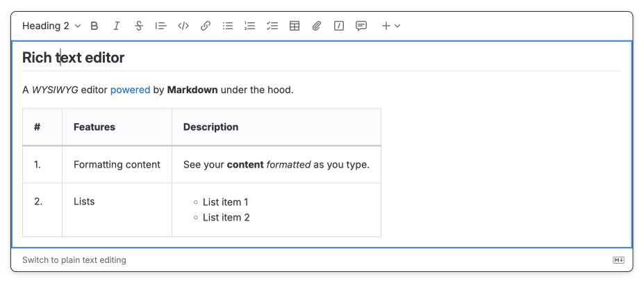The image size is (644, 281).
Task: Click the blue "powered" hyperlink
Action: (x=130, y=90)
